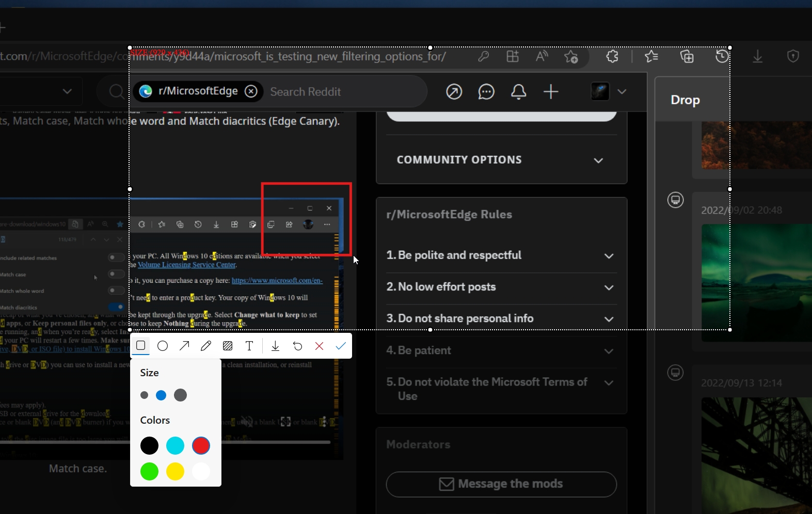Click the r/MicrosoftEdge Rules heading

pyautogui.click(x=449, y=214)
